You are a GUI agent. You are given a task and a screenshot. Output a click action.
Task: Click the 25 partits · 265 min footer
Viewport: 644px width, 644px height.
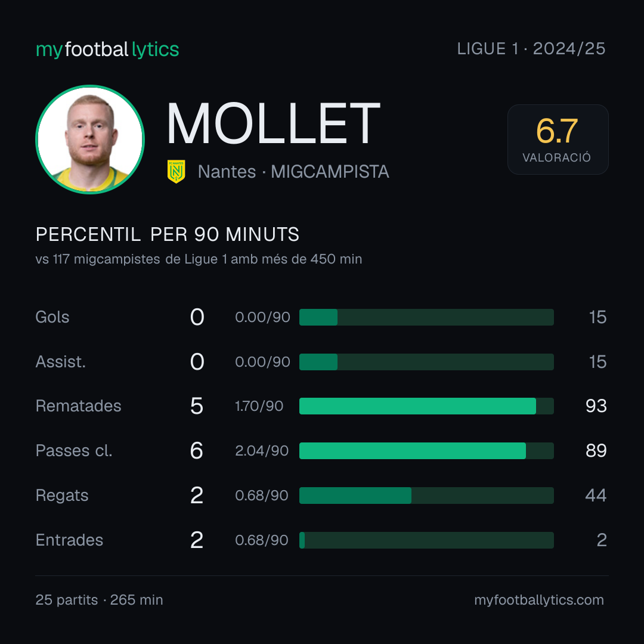pyautogui.click(x=100, y=600)
